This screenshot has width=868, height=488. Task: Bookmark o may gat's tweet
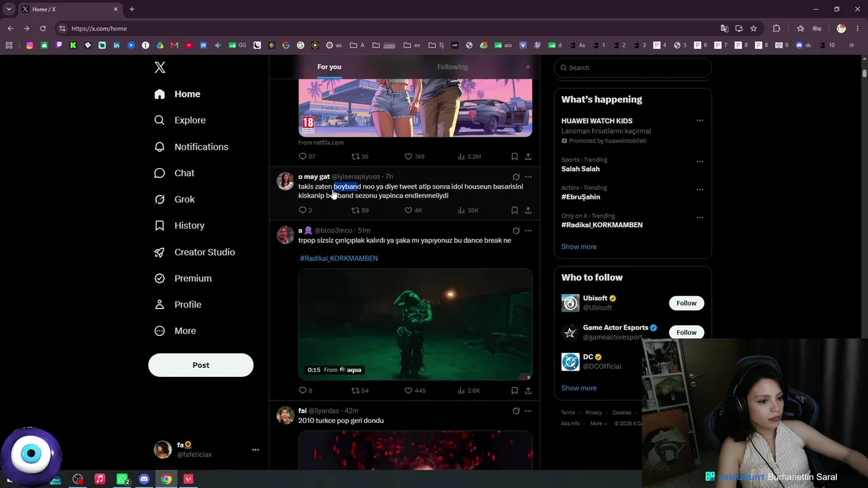click(515, 210)
